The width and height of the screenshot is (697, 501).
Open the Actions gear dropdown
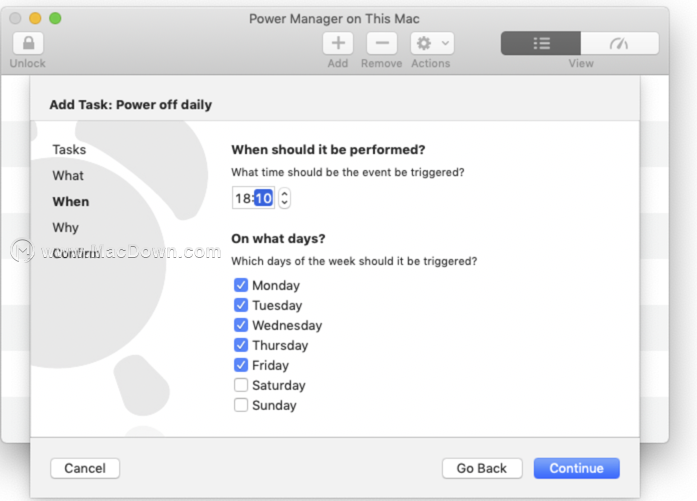coord(432,43)
